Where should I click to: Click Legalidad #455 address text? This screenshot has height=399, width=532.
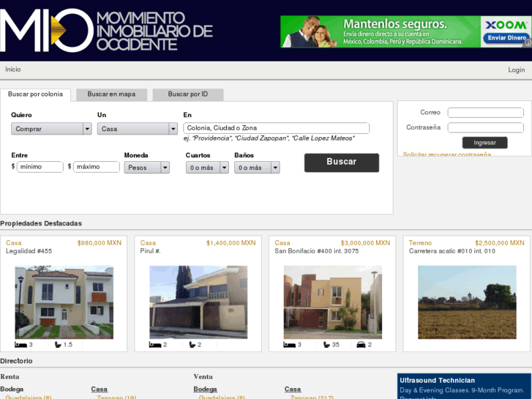coord(29,251)
